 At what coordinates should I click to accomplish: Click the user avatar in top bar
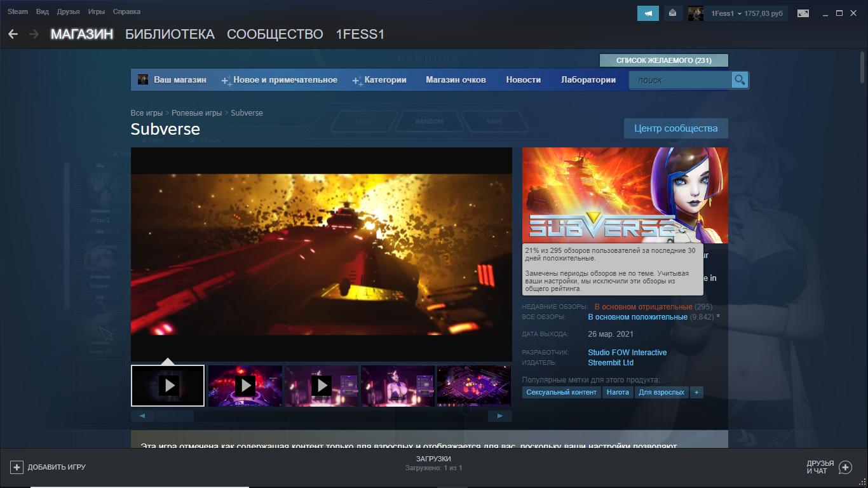coord(695,13)
